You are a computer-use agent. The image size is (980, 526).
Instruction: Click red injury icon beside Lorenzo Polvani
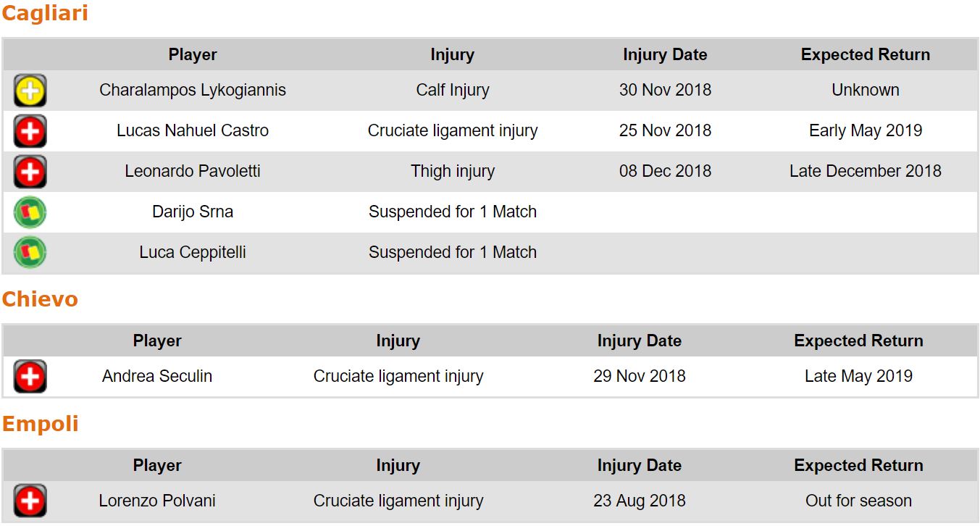click(x=30, y=501)
